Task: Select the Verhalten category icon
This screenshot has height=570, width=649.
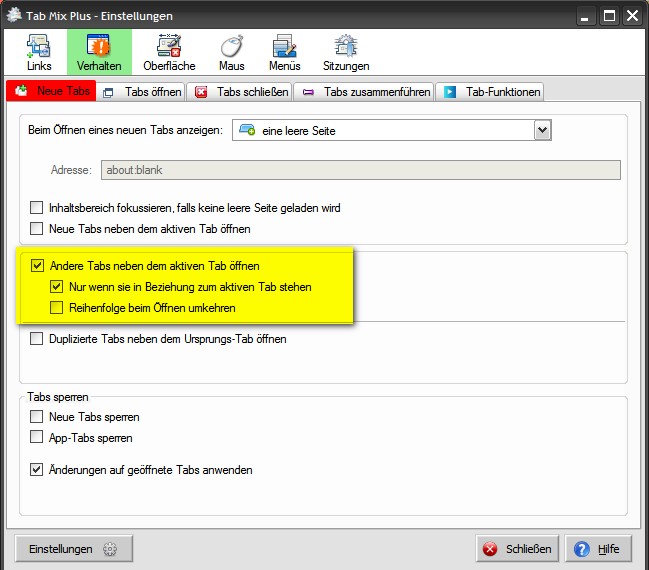Action: coord(99,53)
